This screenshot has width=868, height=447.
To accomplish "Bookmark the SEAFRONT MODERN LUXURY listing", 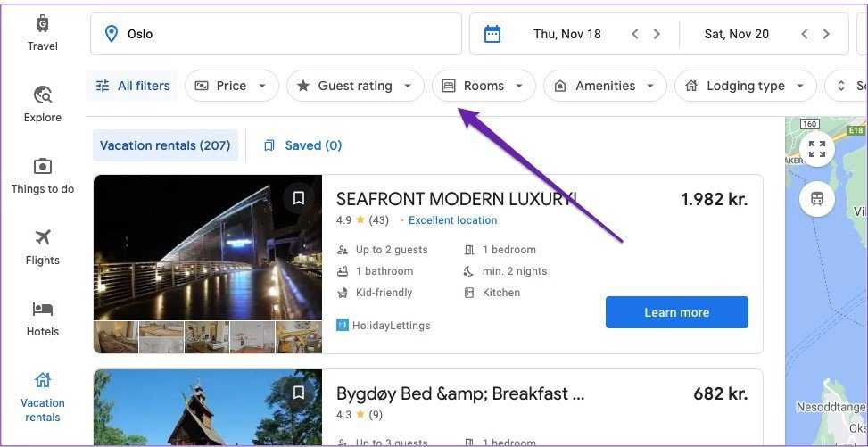I will point(299,198).
